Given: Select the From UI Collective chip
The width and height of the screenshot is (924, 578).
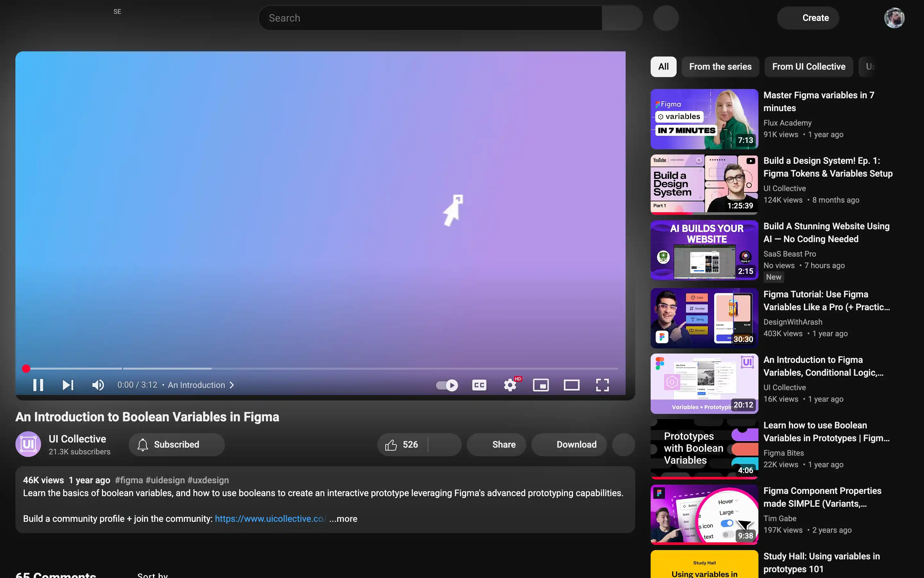Looking at the screenshot, I should tap(809, 67).
